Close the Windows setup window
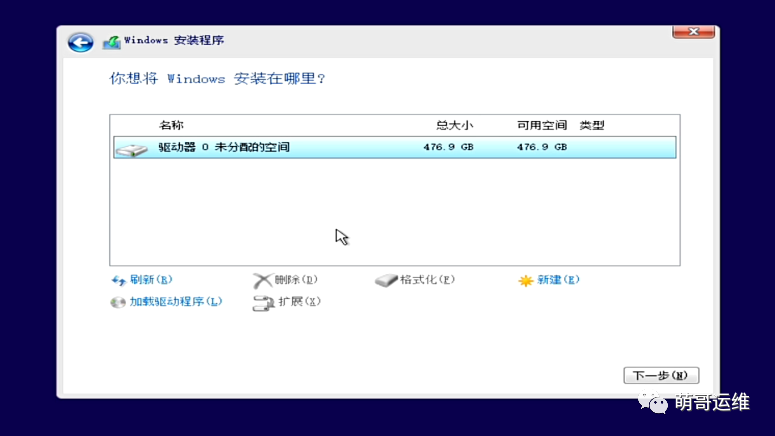The height and width of the screenshot is (436, 775). (x=693, y=32)
